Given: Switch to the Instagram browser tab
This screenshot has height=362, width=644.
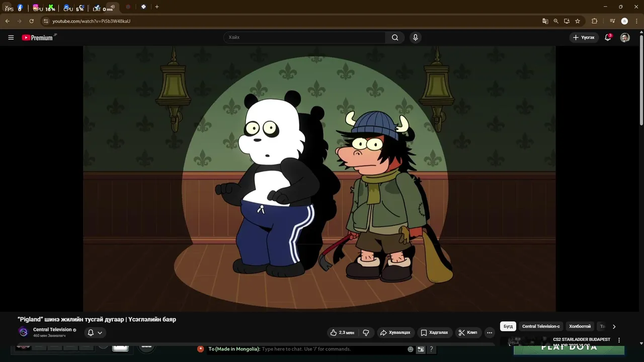Looking at the screenshot, I should click(x=35, y=8).
